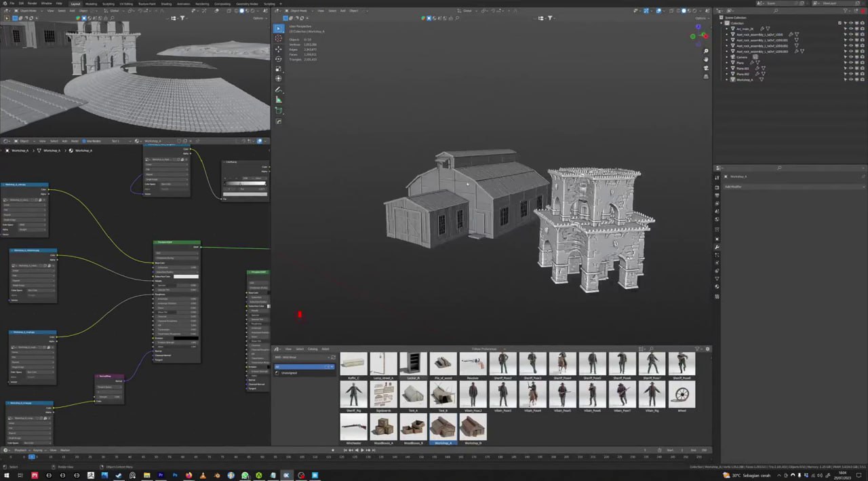Select the Scale tool
This screenshot has width=868, height=481.
pyautogui.click(x=279, y=69)
